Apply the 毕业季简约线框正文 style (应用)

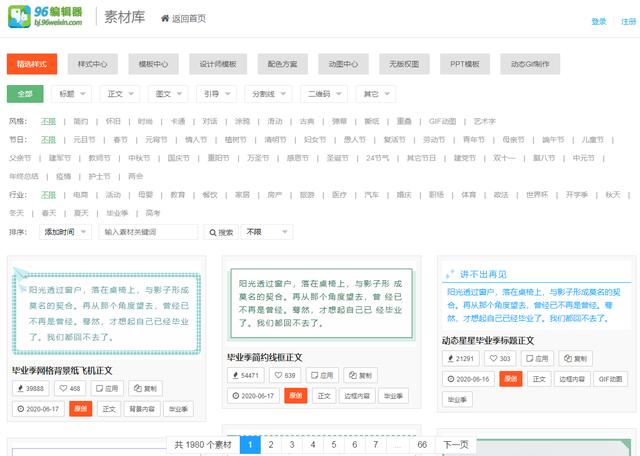pos(322,375)
